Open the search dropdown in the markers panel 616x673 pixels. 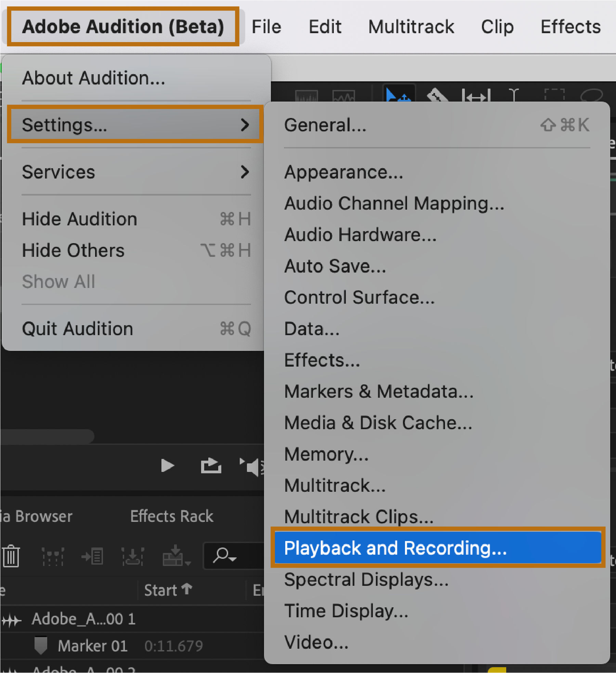(225, 556)
